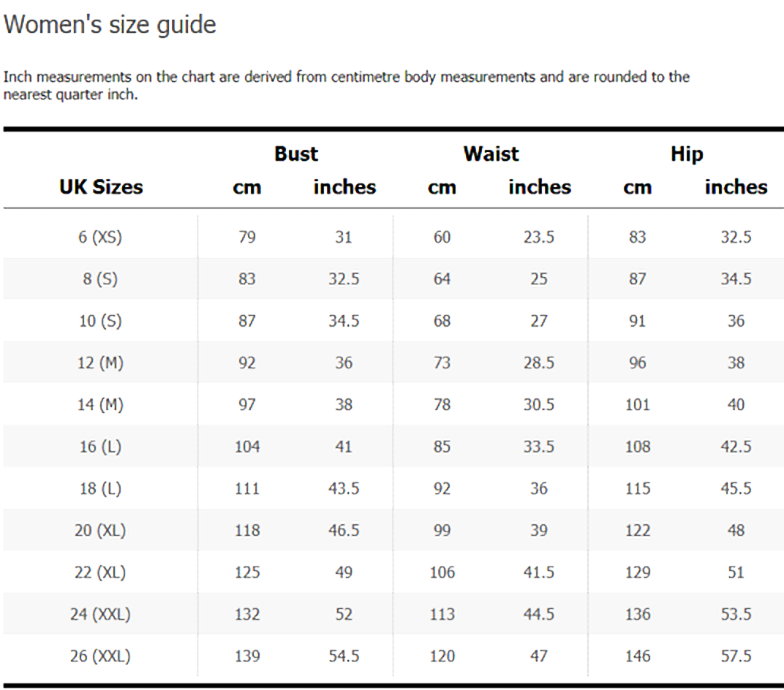Screen dimensions: 784x690
Task: Select the 6 (XS) size row label
Action: (x=100, y=237)
